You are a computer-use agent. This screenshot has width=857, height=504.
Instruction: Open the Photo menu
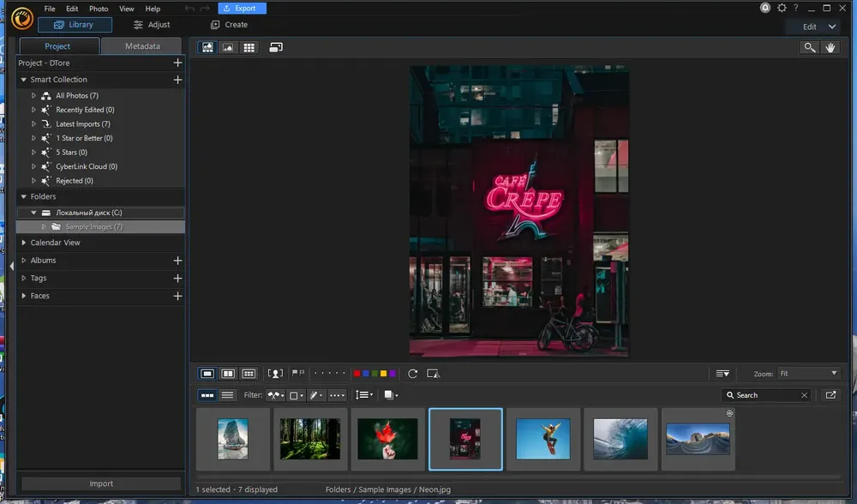99,9
